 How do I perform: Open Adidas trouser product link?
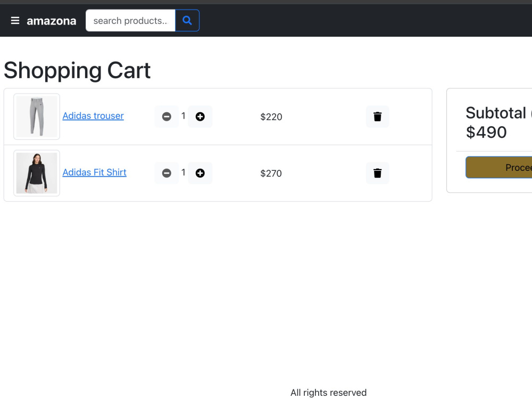pyautogui.click(x=93, y=116)
